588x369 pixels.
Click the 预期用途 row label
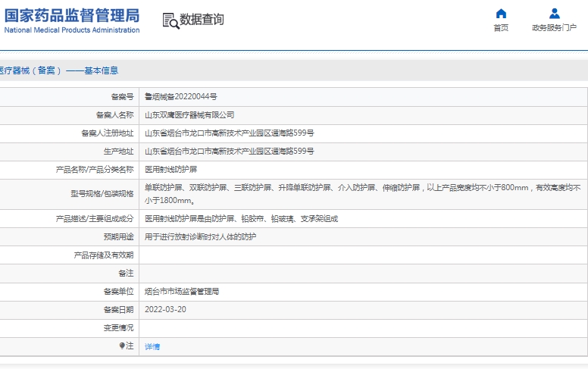point(118,237)
